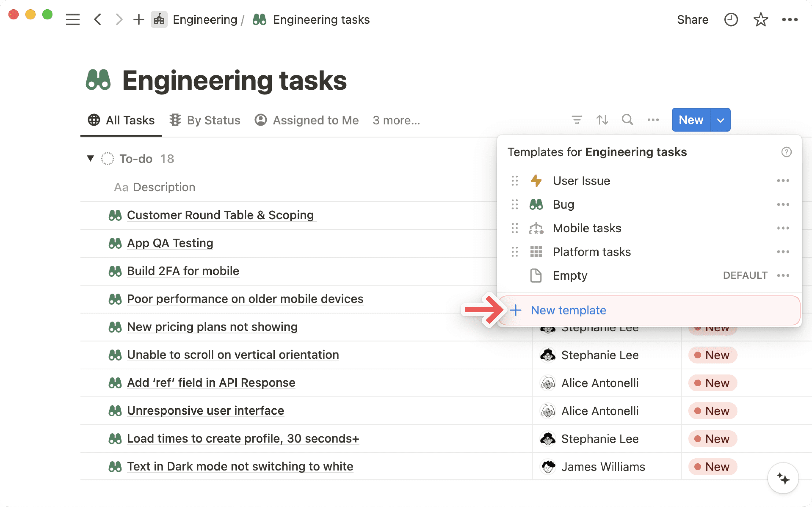This screenshot has height=507, width=812.
Task: Click the New status pill for Stephanie Lee
Action: (712, 355)
